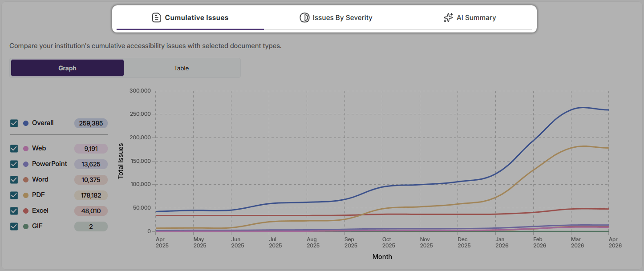Switch to the Table view
Screen dimensions: 644x271
point(182,68)
